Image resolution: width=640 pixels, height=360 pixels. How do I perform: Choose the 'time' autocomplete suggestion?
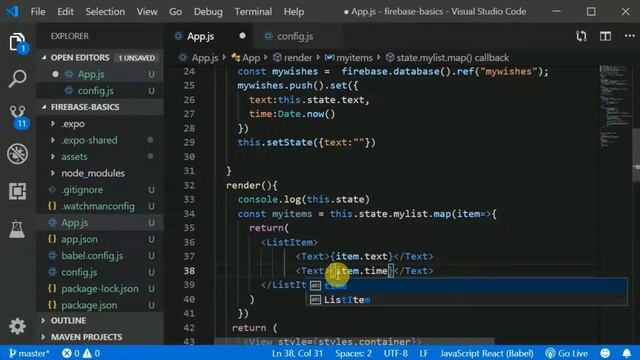[467, 286]
